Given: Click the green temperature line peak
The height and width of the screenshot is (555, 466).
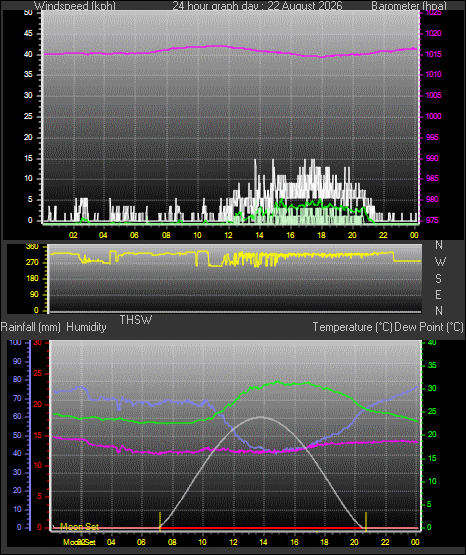Looking at the screenshot, I should tap(278, 382).
